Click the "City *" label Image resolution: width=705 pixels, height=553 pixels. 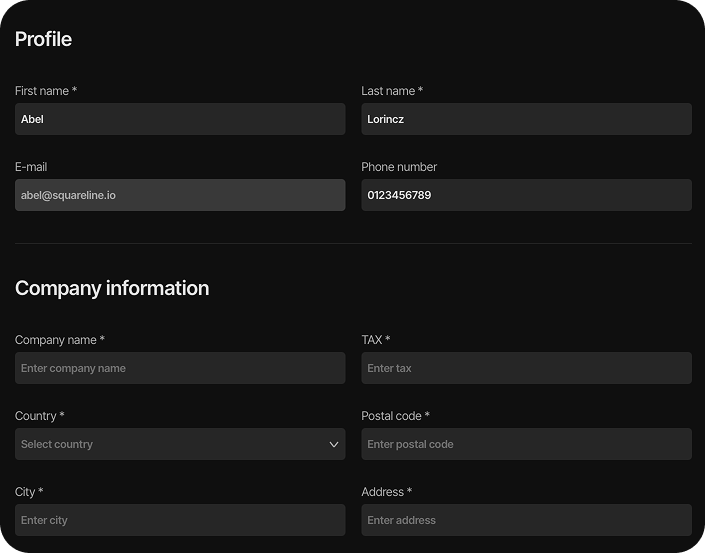click(x=29, y=492)
